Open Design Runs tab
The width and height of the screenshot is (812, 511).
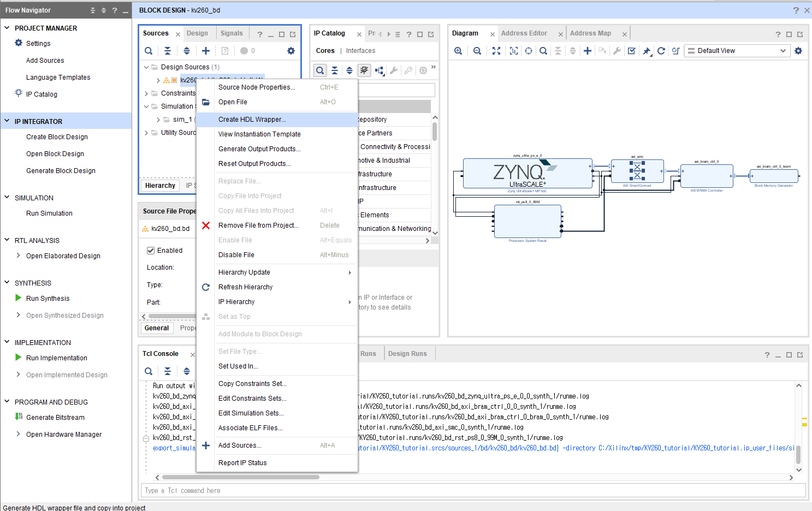[407, 354]
